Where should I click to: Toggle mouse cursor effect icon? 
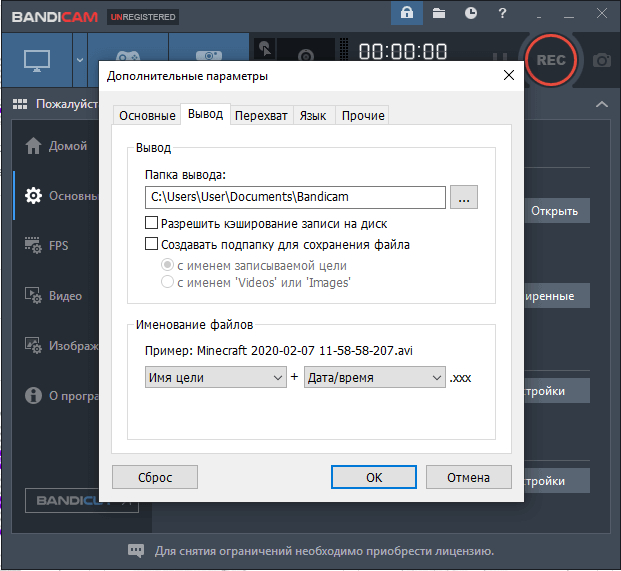coord(265,49)
